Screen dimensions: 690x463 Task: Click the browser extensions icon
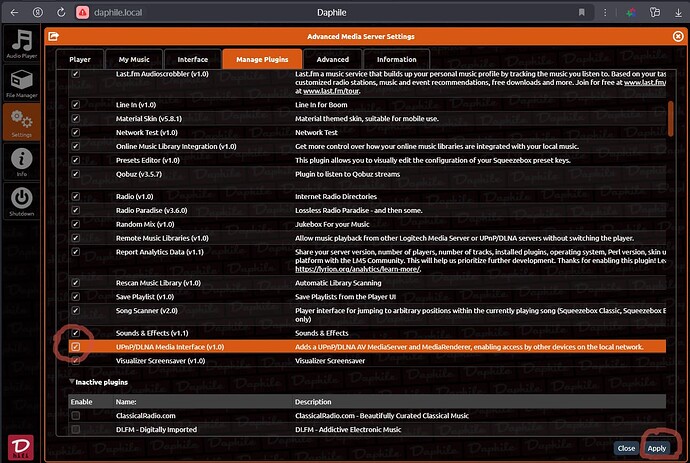[x=655, y=12]
